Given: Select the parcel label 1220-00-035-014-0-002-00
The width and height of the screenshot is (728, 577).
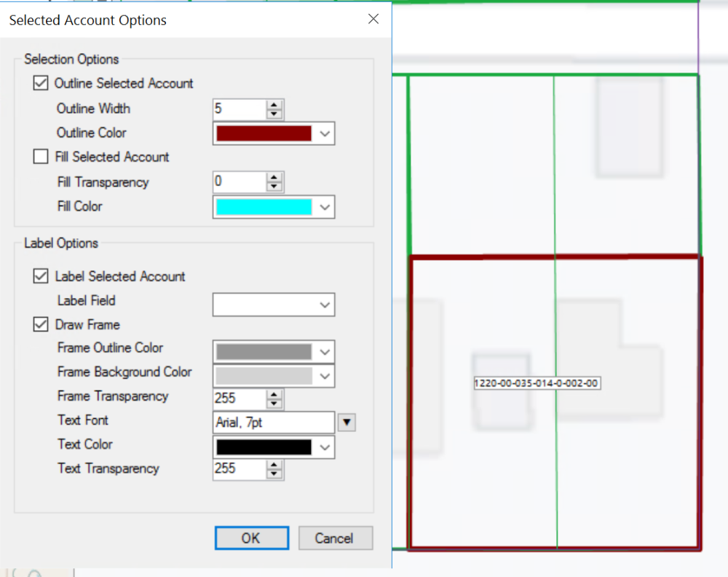Looking at the screenshot, I should [x=537, y=382].
